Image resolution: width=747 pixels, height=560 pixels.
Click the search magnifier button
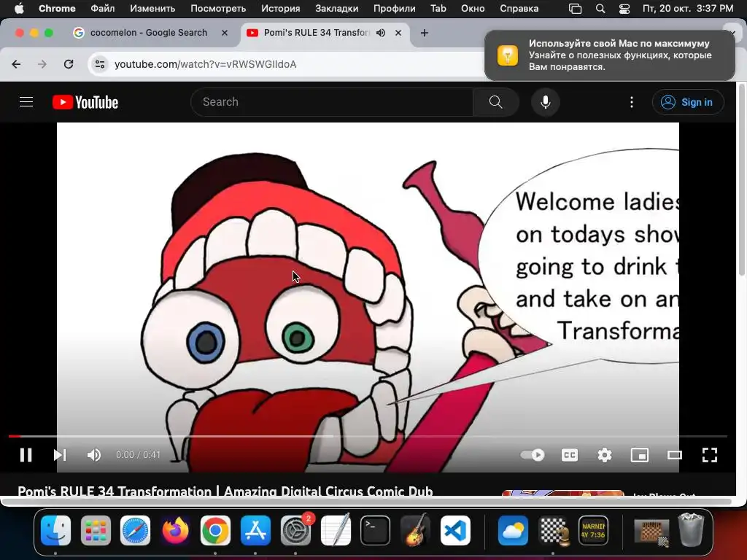(496, 102)
